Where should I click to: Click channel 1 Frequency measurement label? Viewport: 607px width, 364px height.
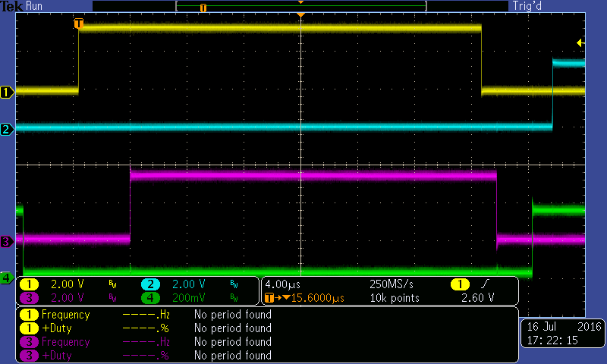[66, 315]
